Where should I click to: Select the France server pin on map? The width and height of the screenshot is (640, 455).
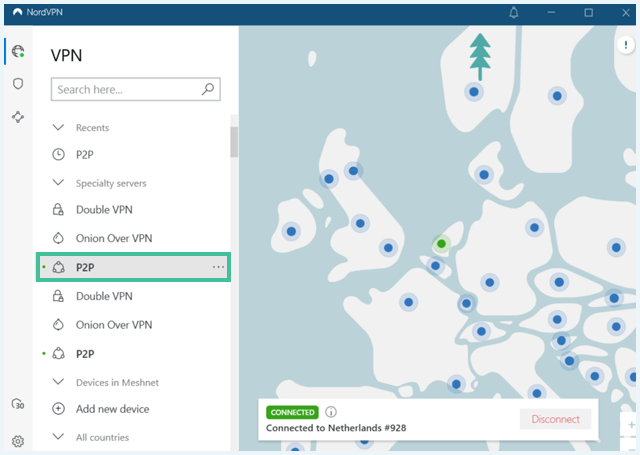click(409, 302)
